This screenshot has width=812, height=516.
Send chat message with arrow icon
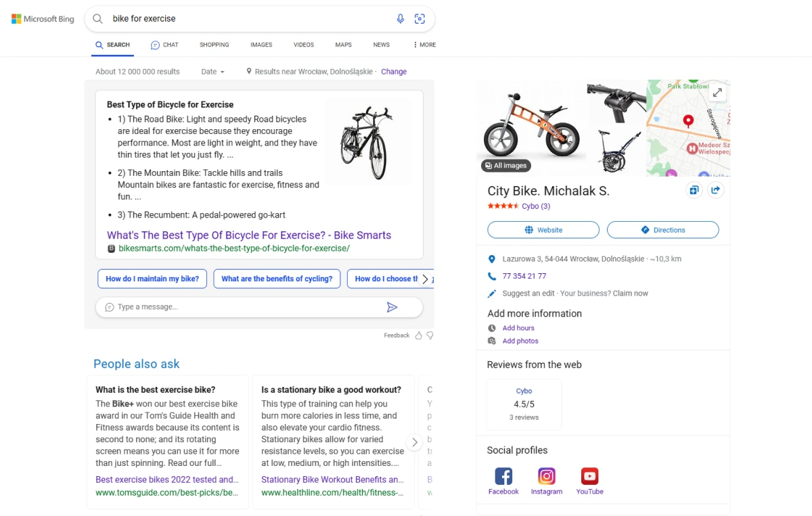tap(392, 307)
